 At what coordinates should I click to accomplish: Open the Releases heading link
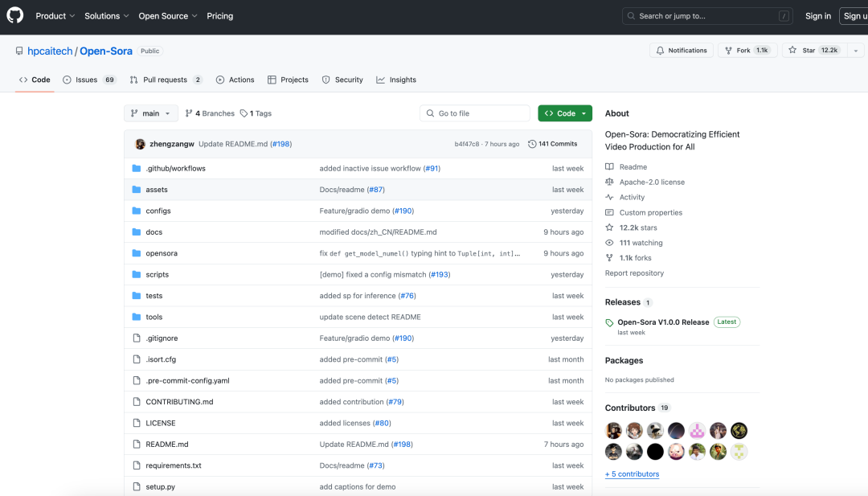pos(623,302)
